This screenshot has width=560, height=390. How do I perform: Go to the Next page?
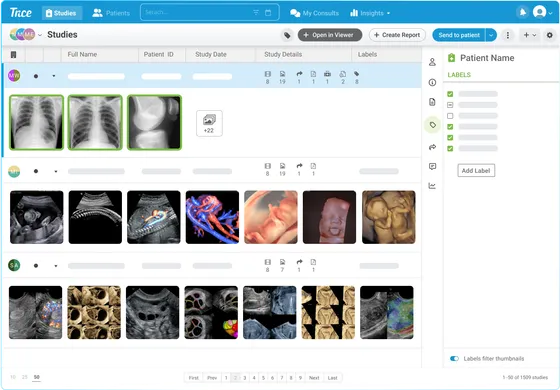[x=314, y=378]
